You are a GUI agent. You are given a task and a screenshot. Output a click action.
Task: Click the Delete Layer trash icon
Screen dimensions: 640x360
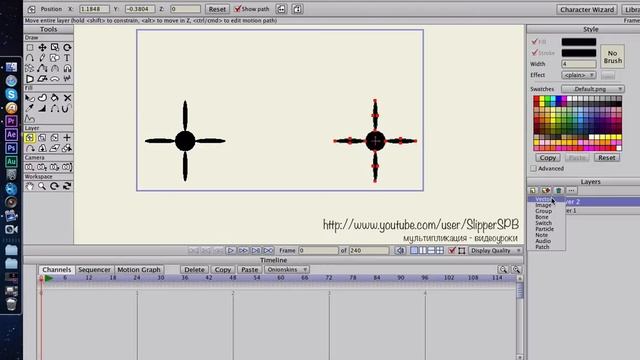click(x=559, y=190)
